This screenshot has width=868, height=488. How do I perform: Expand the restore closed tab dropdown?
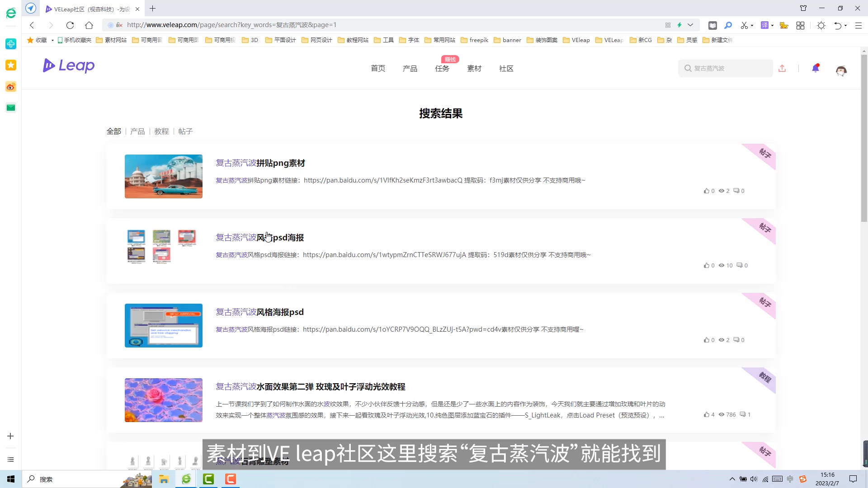click(x=845, y=26)
